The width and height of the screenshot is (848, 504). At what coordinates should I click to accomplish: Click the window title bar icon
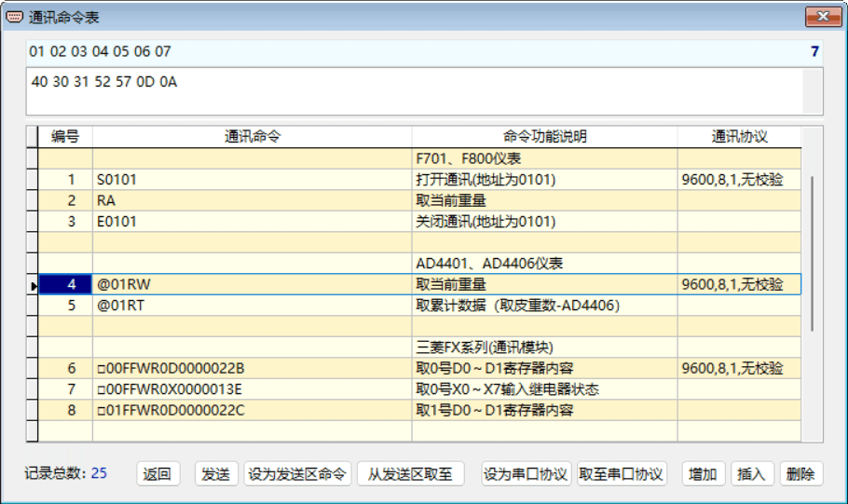14,17
